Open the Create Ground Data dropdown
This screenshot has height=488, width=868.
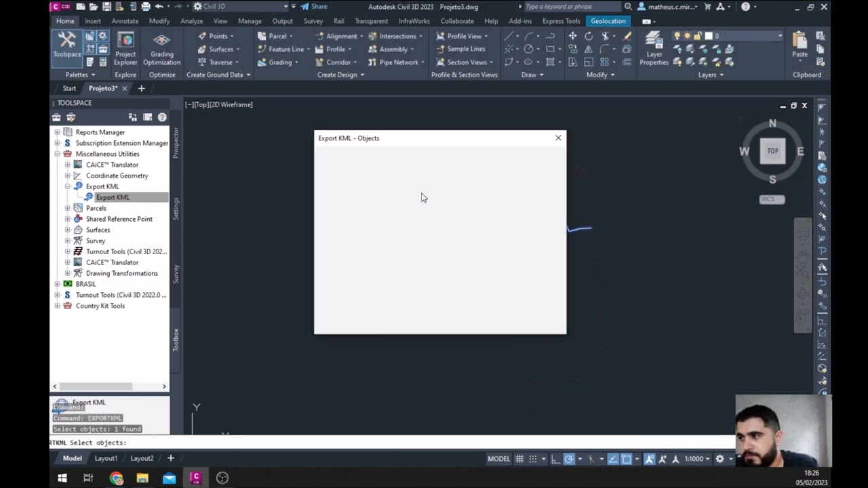pyautogui.click(x=218, y=75)
